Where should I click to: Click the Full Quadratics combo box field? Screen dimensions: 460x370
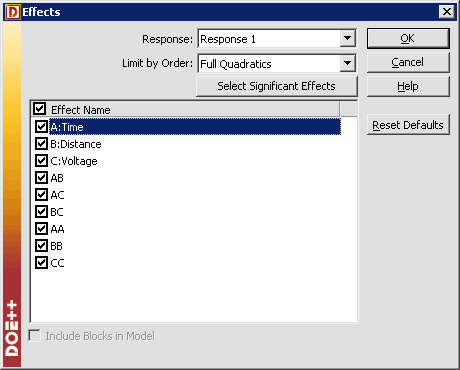(x=277, y=63)
